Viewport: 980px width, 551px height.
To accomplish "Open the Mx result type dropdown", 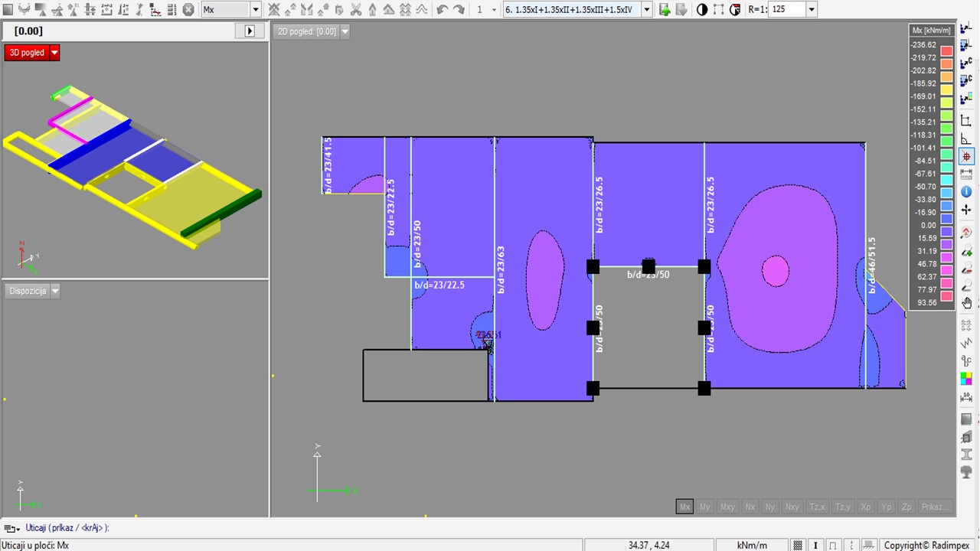I will pyautogui.click(x=256, y=10).
